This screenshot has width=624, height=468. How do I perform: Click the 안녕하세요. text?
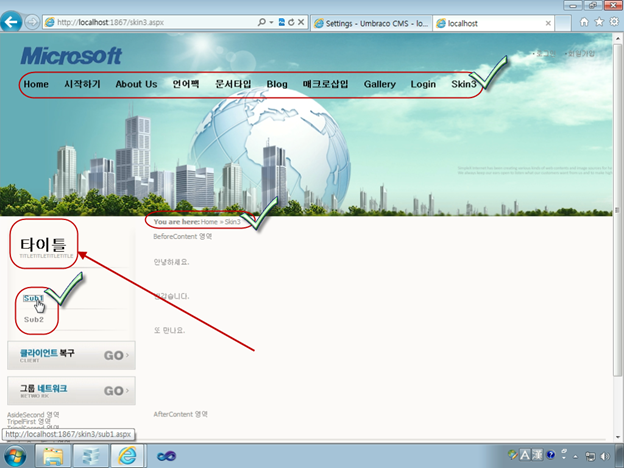pyautogui.click(x=171, y=262)
